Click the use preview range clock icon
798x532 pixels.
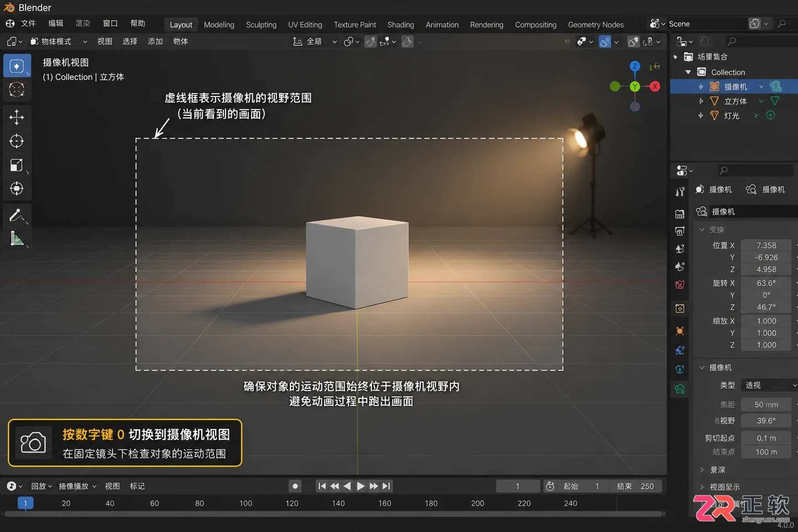(550, 486)
